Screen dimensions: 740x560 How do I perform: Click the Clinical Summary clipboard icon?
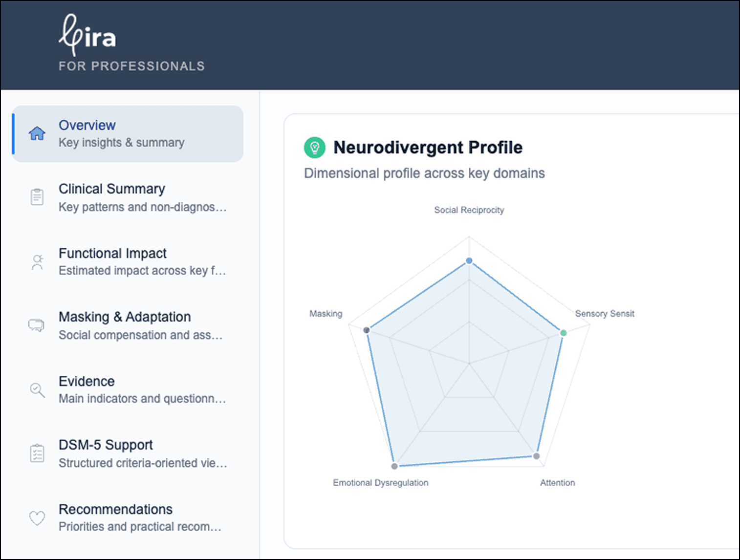pos(37,197)
